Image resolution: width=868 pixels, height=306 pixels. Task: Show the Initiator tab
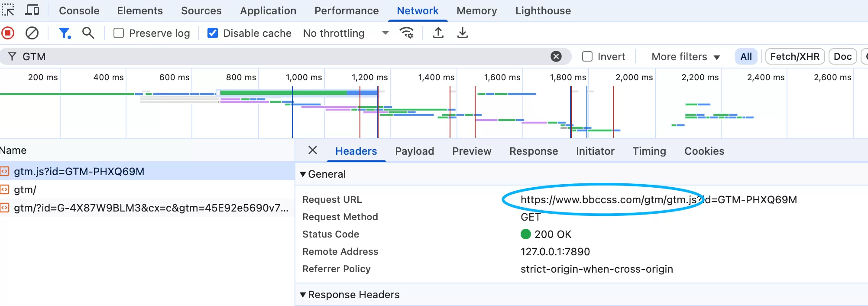[595, 151]
